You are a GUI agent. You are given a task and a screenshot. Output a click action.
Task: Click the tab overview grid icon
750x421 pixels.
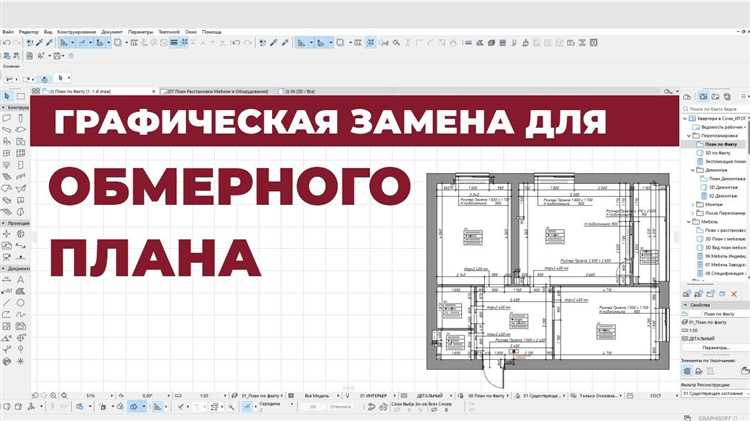(x=36, y=91)
